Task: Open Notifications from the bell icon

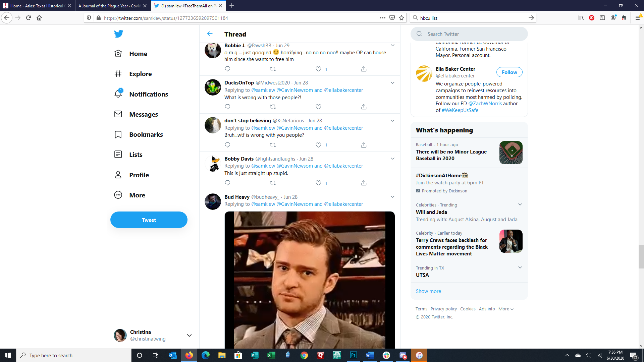Action: (x=118, y=94)
